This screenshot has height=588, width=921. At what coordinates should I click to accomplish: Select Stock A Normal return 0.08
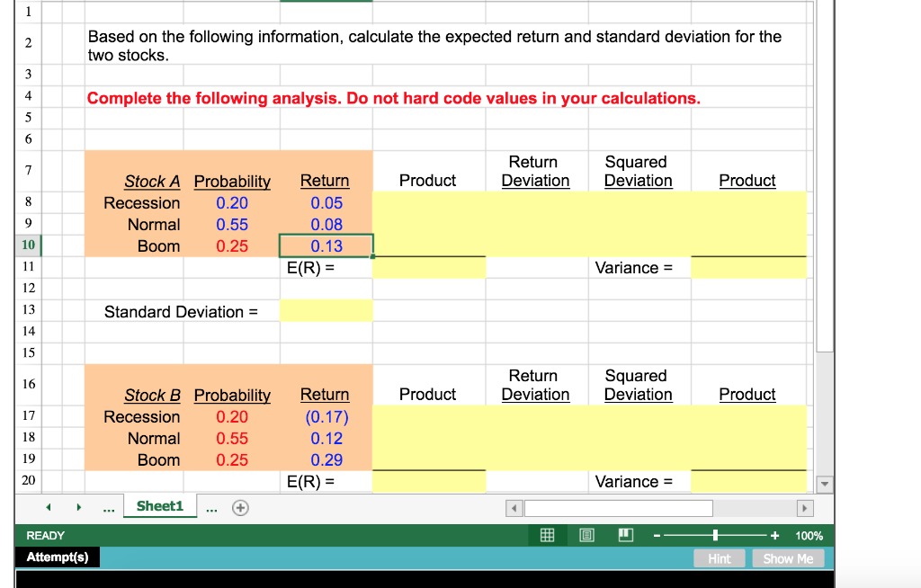[326, 225]
